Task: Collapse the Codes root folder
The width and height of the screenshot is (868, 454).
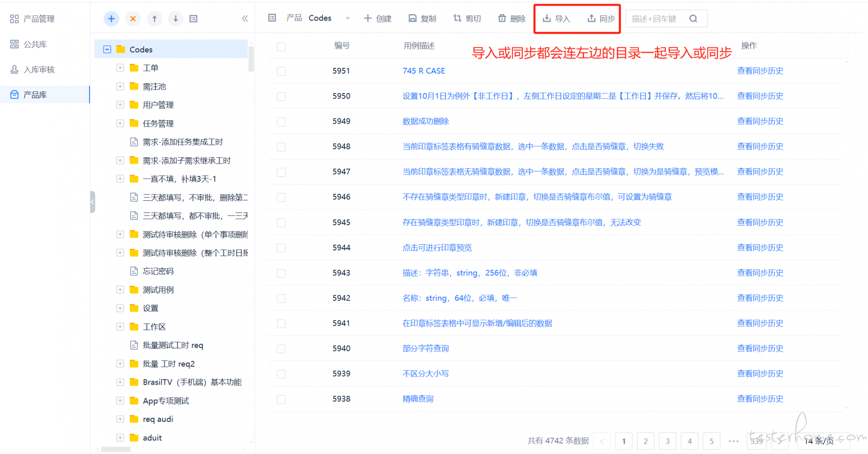Action: 107,49
